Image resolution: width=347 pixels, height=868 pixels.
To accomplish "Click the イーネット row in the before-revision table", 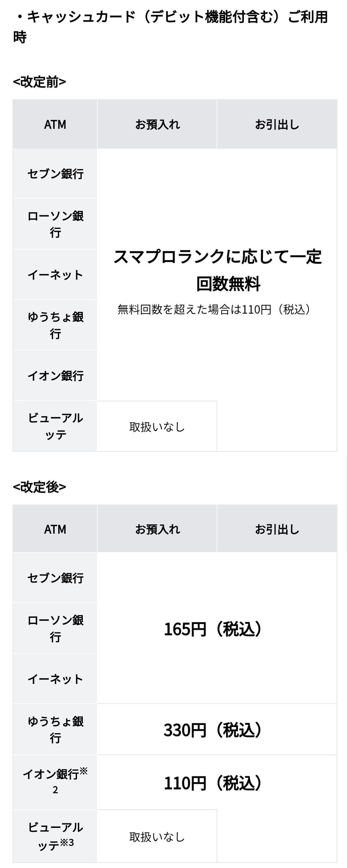I will click(55, 275).
